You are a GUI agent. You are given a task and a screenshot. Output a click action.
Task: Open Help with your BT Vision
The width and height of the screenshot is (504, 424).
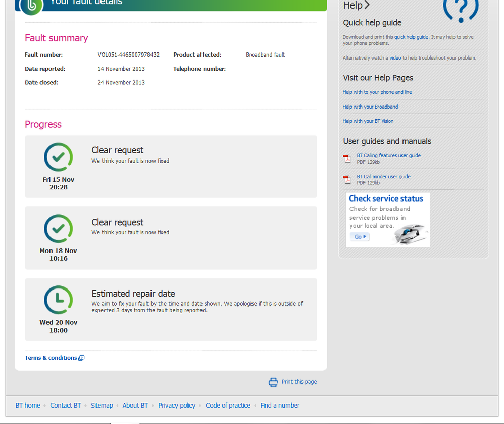tap(368, 121)
